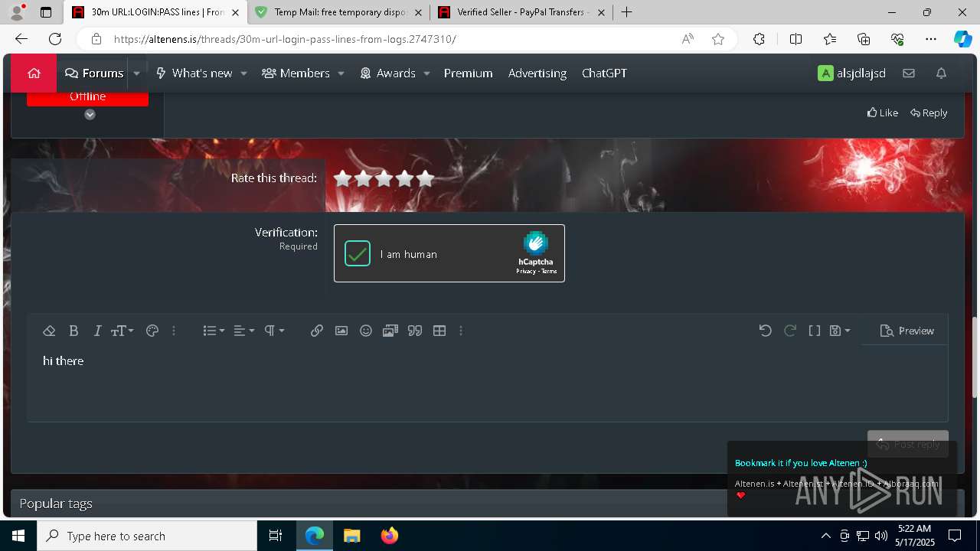Open the Read aloud icon
980x551 pixels.
[x=688, y=39]
